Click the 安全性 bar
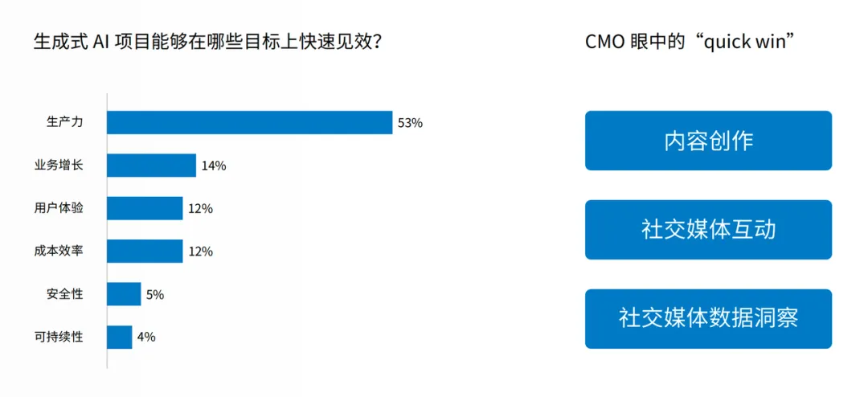Image resolution: width=868 pixels, height=397 pixels. pos(124,294)
